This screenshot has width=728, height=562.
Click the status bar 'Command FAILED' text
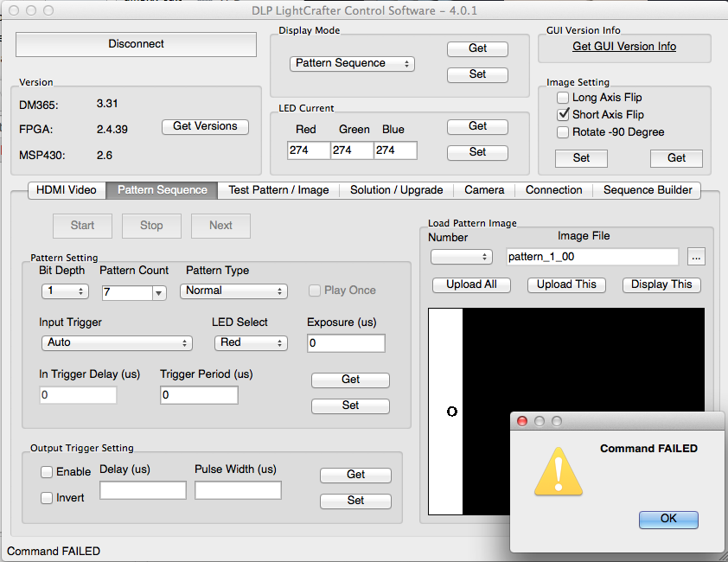pyautogui.click(x=54, y=552)
